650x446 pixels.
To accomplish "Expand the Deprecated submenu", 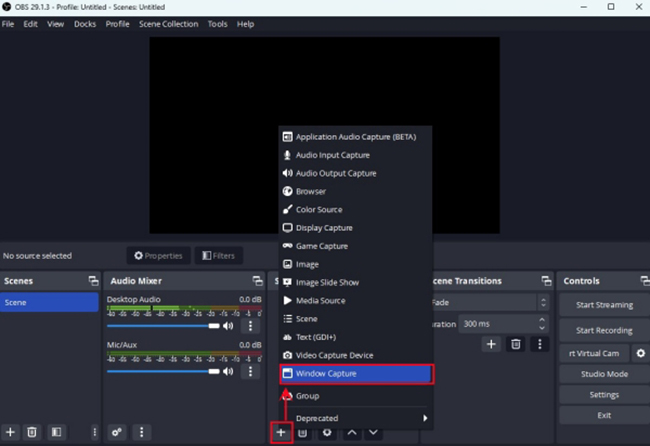I will click(355, 418).
